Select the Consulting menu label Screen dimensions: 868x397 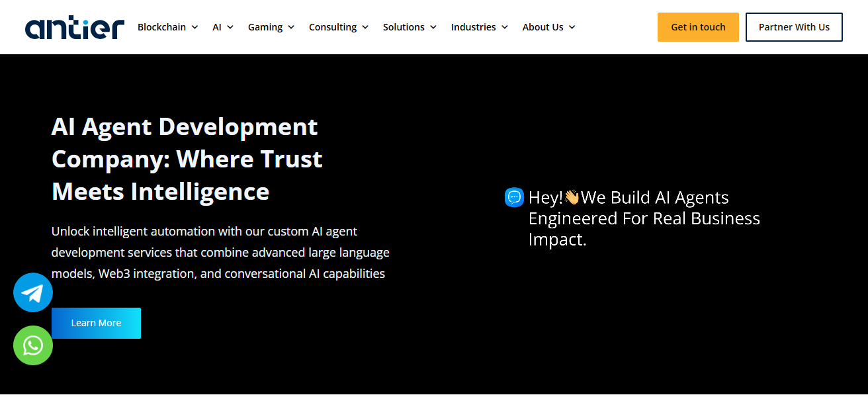[333, 27]
